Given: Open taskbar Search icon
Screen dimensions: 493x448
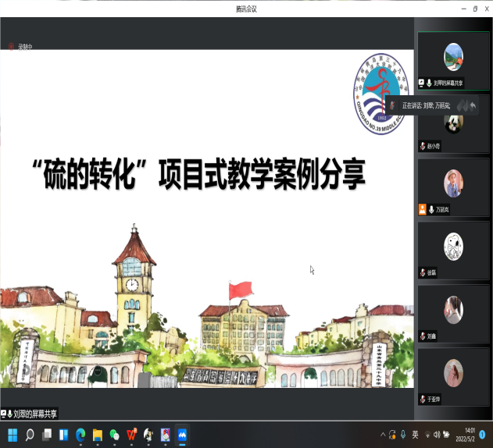Looking at the screenshot, I should tap(30, 434).
